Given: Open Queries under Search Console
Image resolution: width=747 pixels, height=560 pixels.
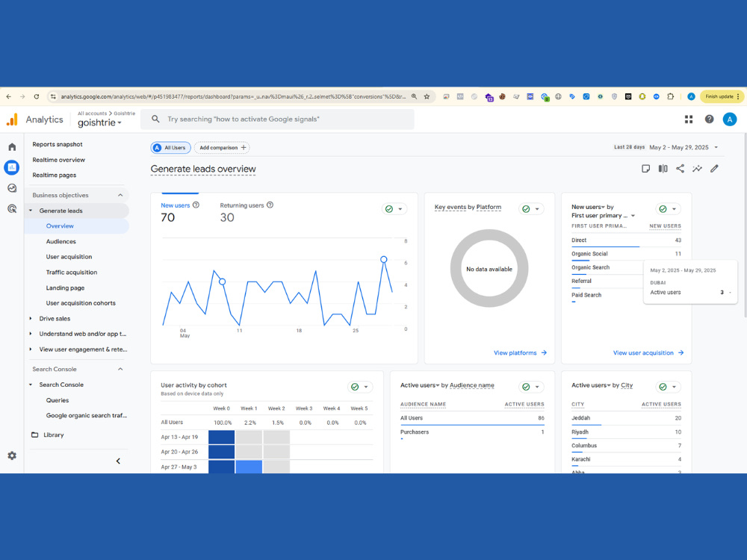Looking at the screenshot, I should point(58,400).
